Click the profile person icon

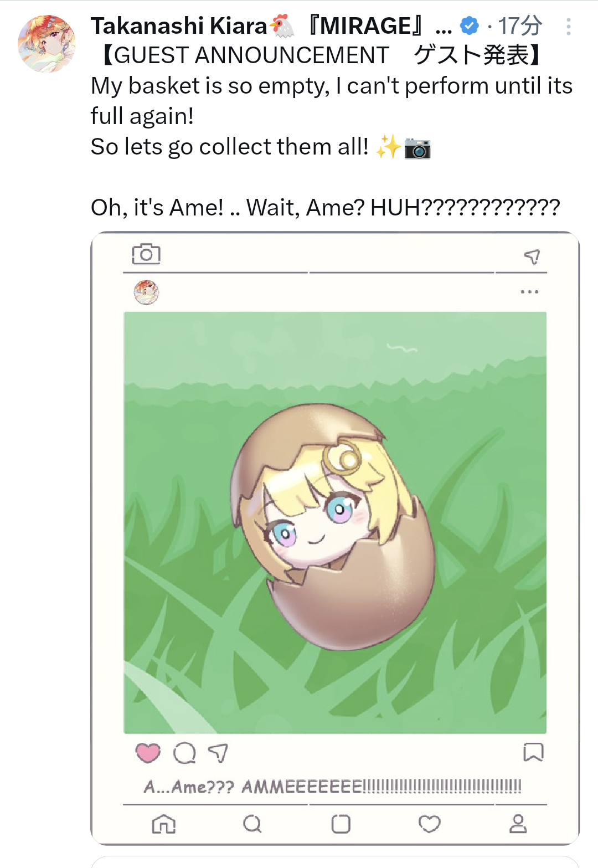(518, 824)
